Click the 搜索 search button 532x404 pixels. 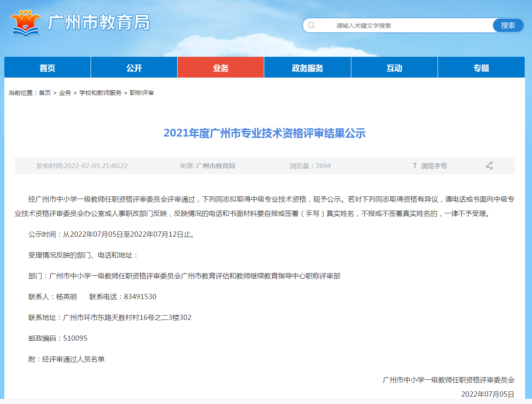508,25
